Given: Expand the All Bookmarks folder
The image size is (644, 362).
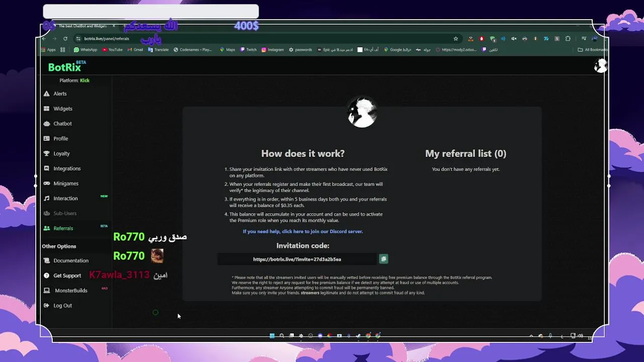Looking at the screenshot, I should pyautogui.click(x=593, y=50).
